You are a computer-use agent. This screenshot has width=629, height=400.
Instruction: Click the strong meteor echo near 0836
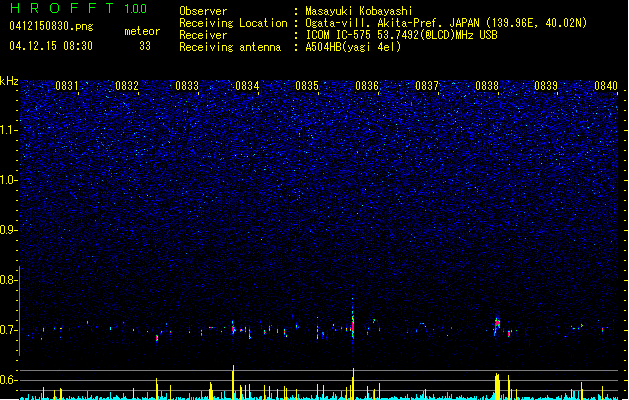click(353, 323)
